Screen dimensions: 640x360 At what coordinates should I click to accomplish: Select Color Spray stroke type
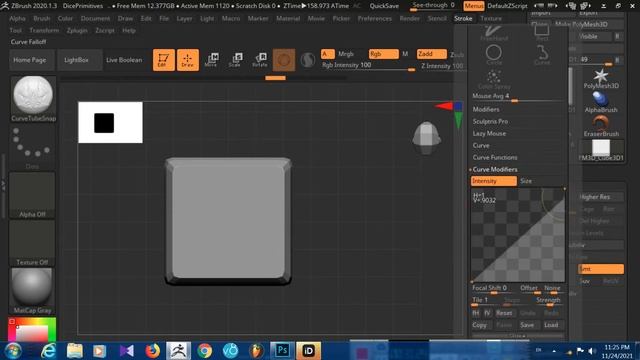(494, 79)
